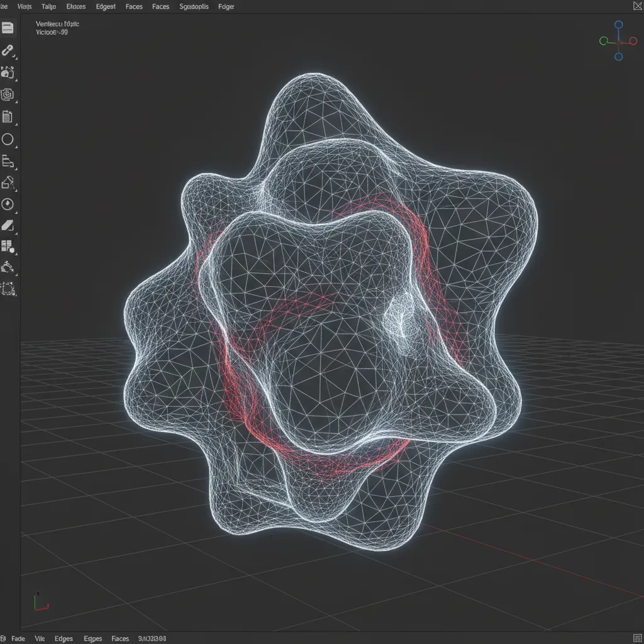This screenshot has width=644, height=644.
Task: Select the chain link tool
Action: click(x=9, y=52)
